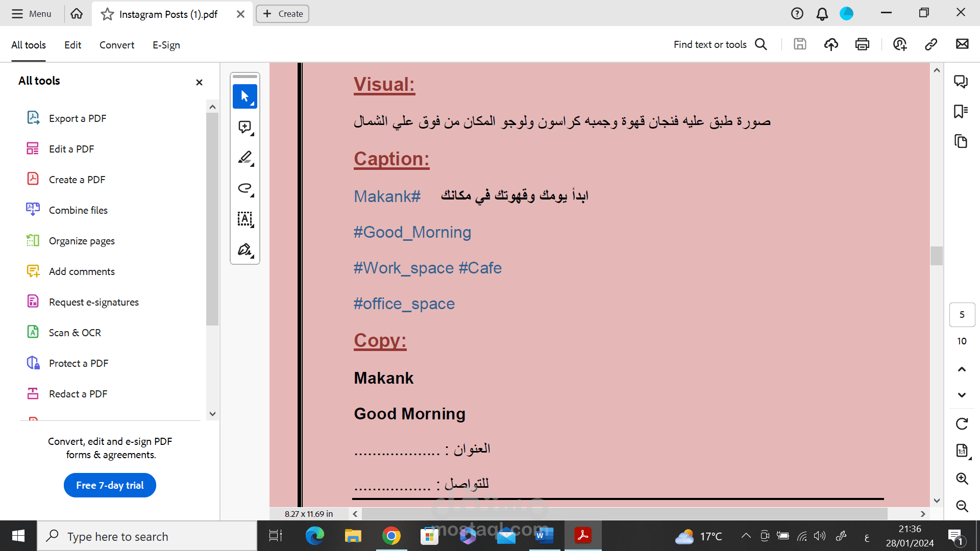This screenshot has width=980, height=551.
Task: Select Create a PDF tool
Action: (x=66, y=180)
